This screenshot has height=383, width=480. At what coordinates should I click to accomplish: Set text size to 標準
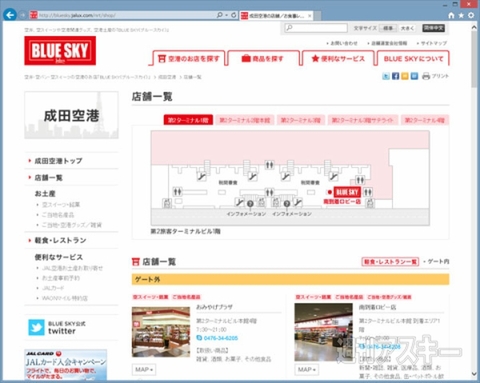click(388, 28)
